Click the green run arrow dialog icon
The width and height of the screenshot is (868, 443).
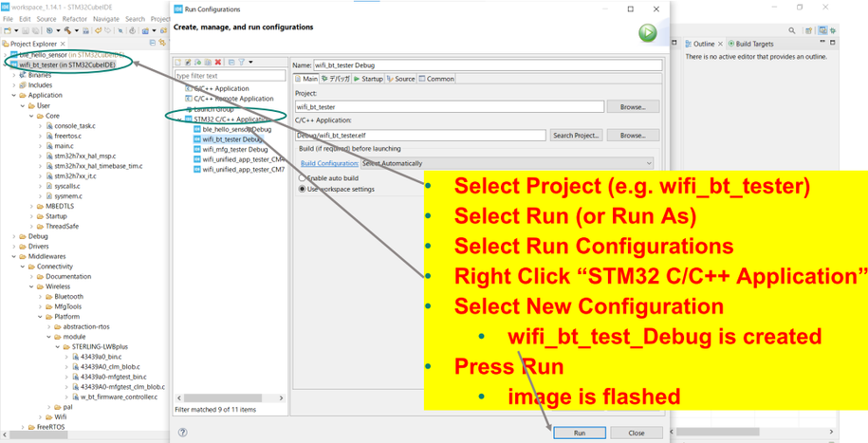coord(648,33)
